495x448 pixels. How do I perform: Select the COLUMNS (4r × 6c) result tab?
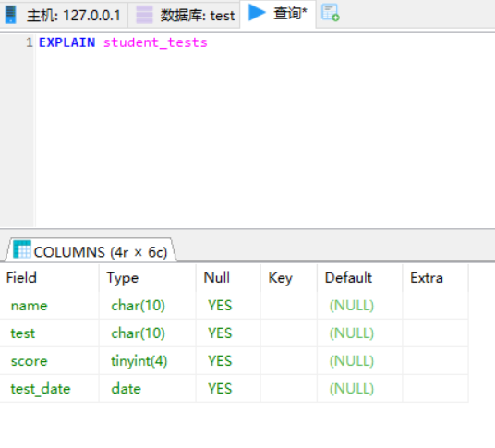tap(91, 250)
